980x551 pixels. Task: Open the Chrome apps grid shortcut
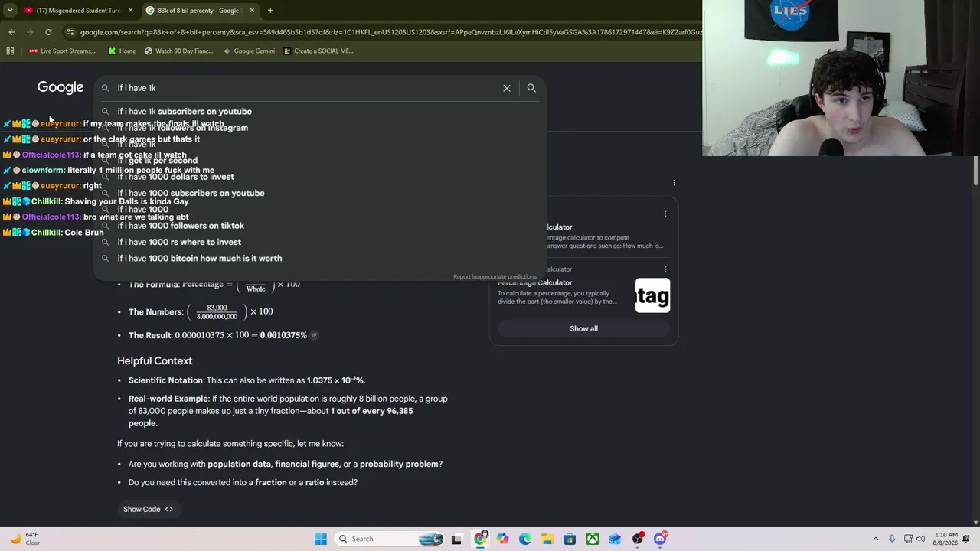(x=10, y=51)
